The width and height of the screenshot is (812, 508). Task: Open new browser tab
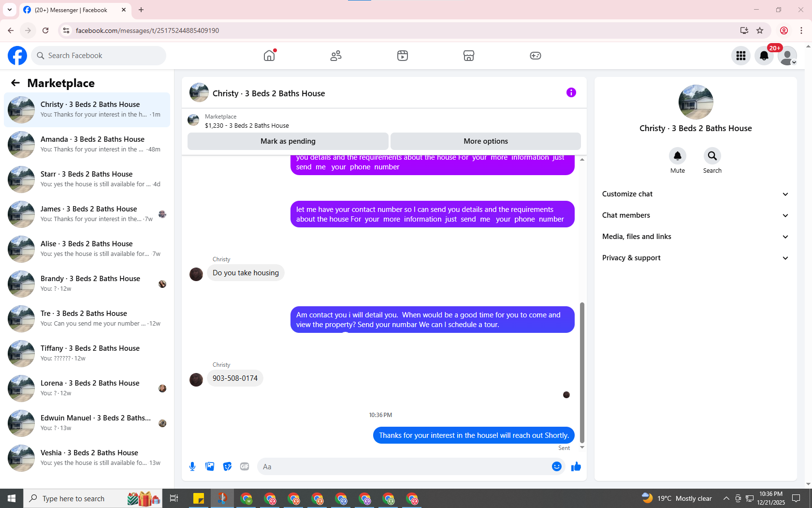point(141,10)
